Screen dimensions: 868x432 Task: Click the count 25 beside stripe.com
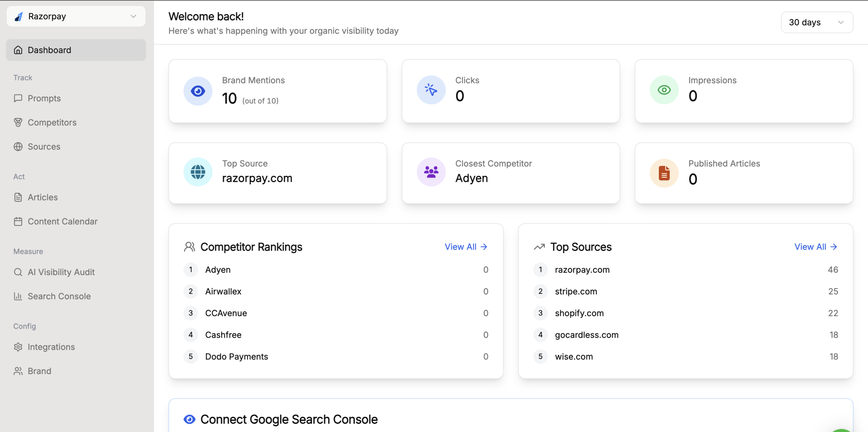pyautogui.click(x=833, y=291)
